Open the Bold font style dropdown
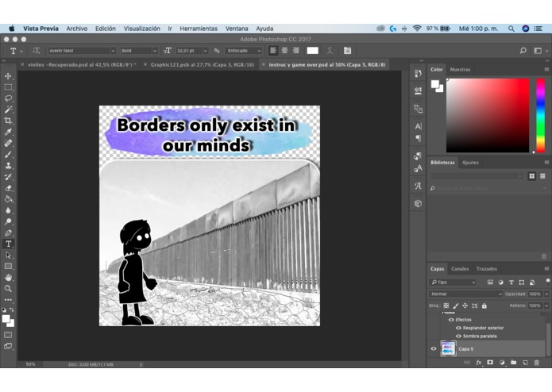The height and width of the screenshot is (392, 552). [x=139, y=51]
